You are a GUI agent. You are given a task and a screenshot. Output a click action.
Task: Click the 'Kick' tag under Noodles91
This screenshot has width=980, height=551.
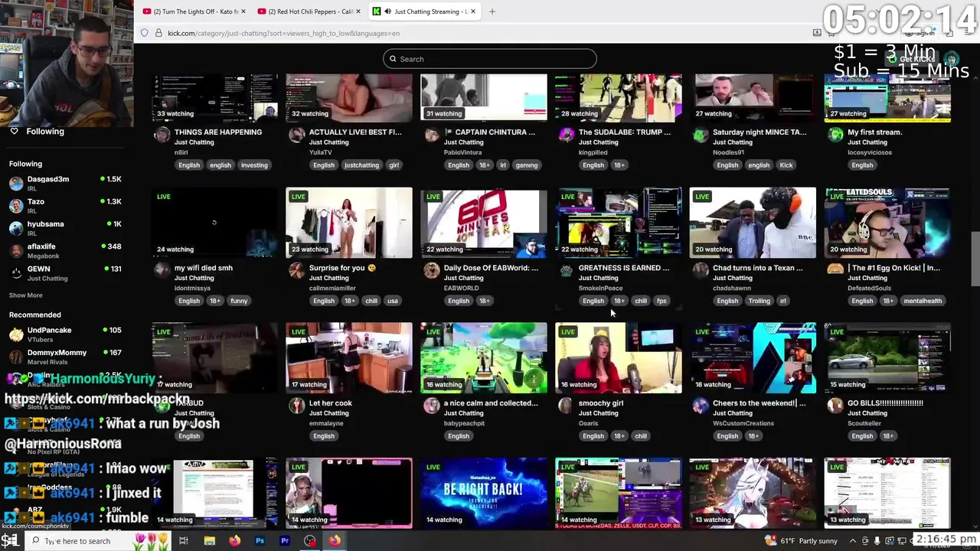tap(786, 165)
